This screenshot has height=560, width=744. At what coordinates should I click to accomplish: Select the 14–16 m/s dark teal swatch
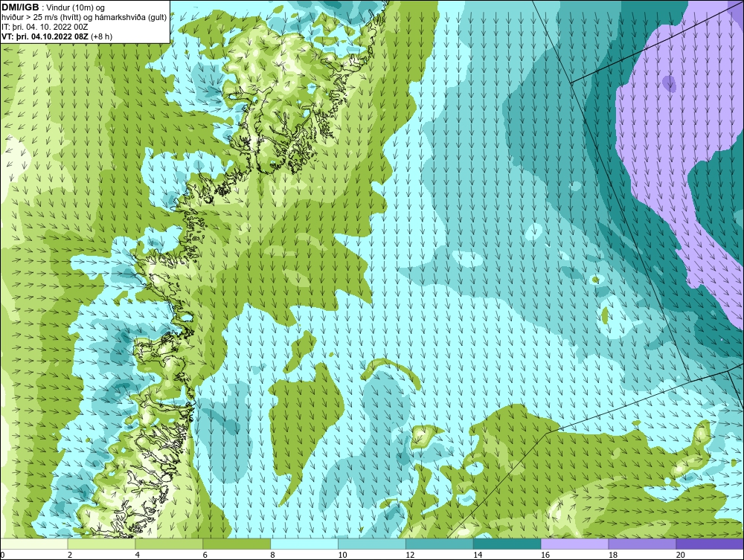[x=507, y=544]
